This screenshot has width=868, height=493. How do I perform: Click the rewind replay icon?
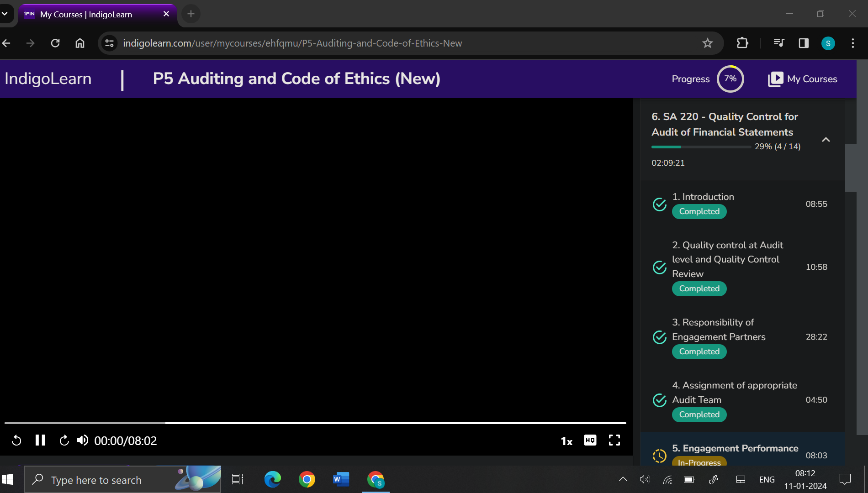[x=16, y=441]
